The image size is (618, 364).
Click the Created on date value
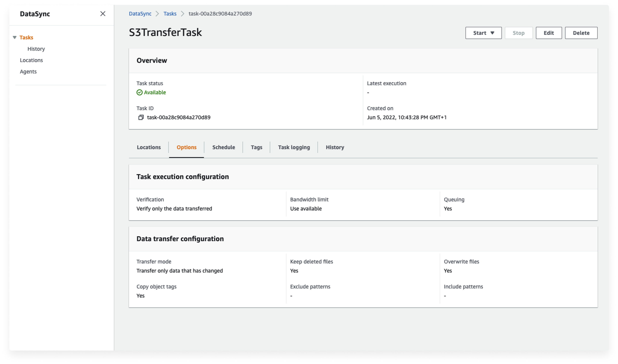pyautogui.click(x=406, y=118)
